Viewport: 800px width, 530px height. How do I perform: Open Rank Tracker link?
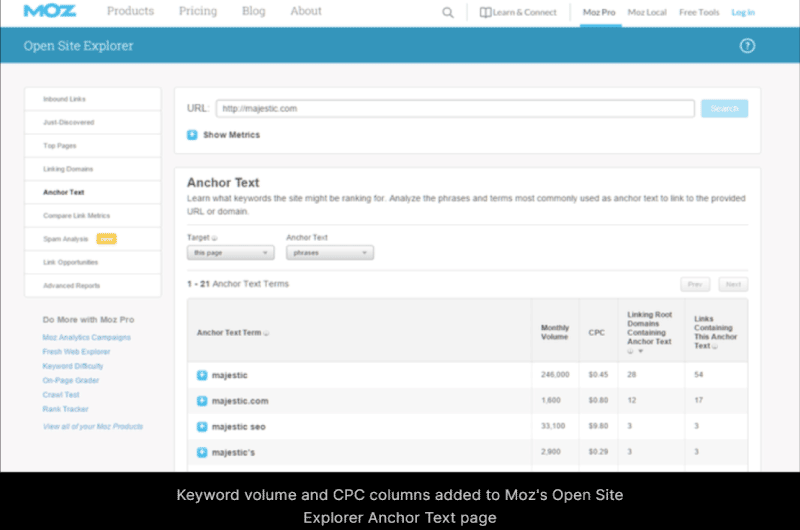click(x=65, y=409)
